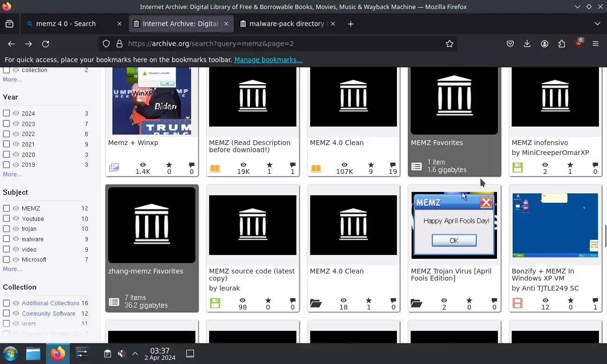Viewport: 607px width, 364px height.
Task: Expand more Subject filter options
Action: (12, 269)
